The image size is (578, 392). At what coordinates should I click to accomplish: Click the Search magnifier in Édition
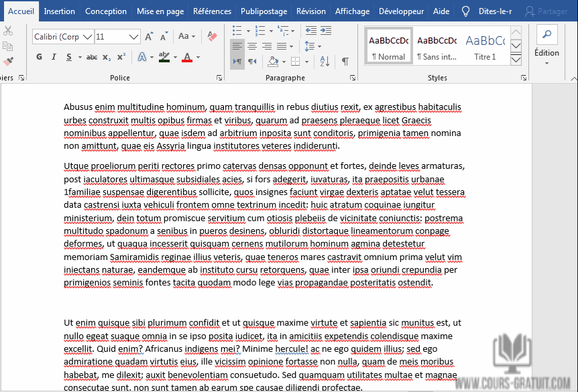tap(547, 35)
